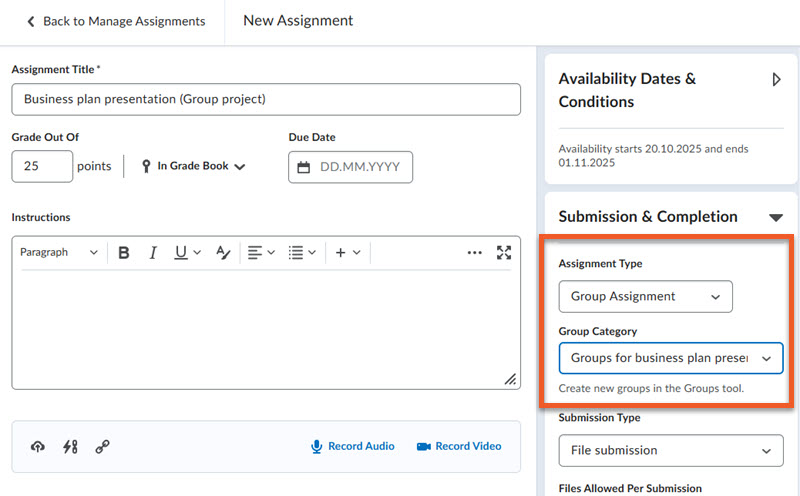Click the underline formatting icon
800x496 pixels.
coord(181,253)
